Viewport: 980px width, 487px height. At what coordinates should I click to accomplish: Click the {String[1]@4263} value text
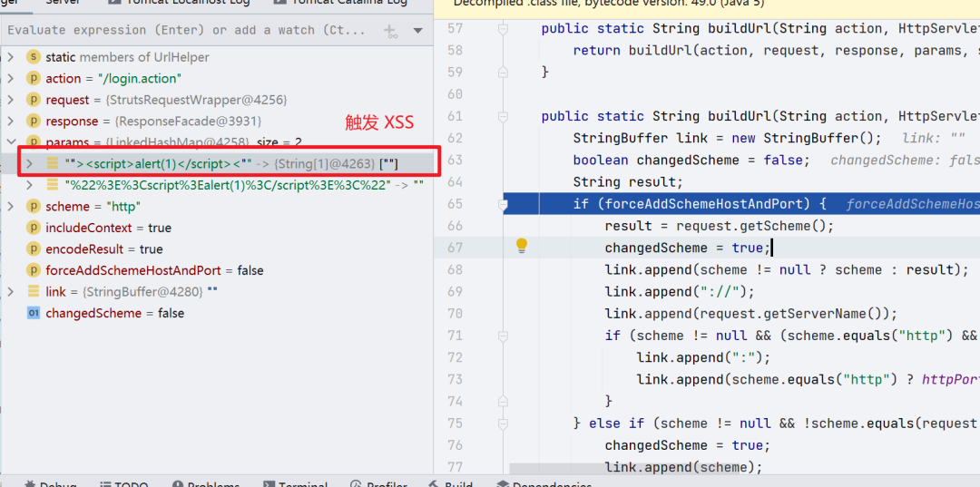tap(325, 164)
